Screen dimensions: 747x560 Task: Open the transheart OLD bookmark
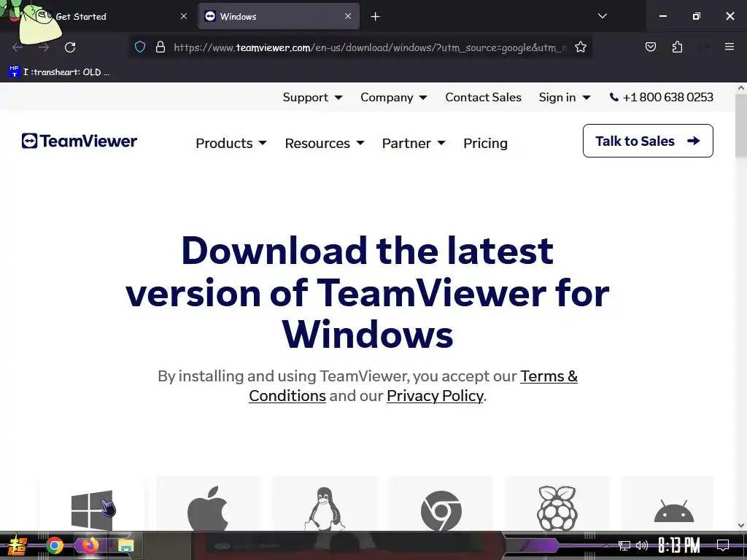pos(59,72)
